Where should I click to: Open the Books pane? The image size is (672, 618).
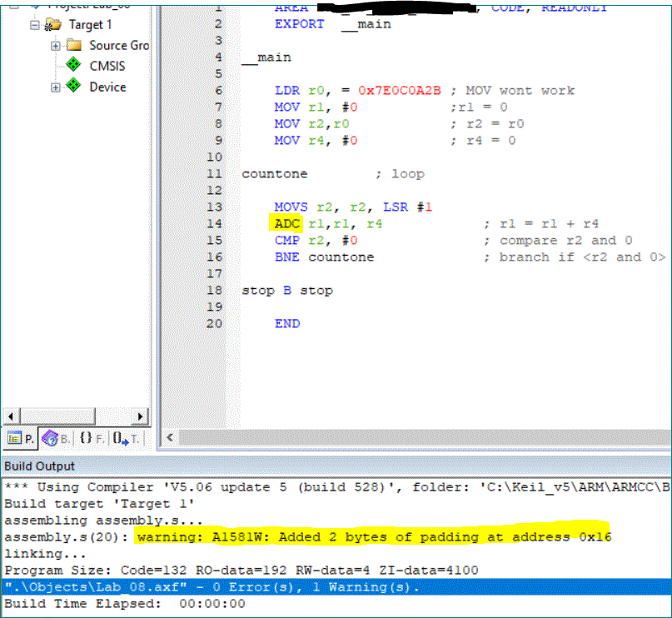[56, 438]
